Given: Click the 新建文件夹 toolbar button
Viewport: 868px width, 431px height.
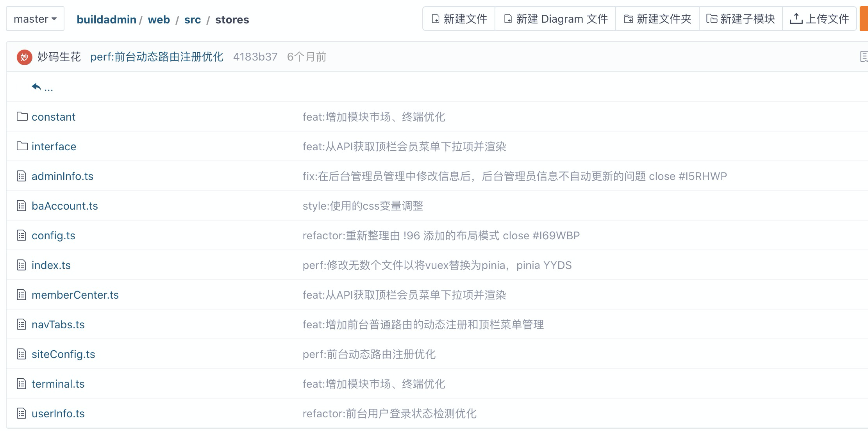Looking at the screenshot, I should (x=657, y=19).
